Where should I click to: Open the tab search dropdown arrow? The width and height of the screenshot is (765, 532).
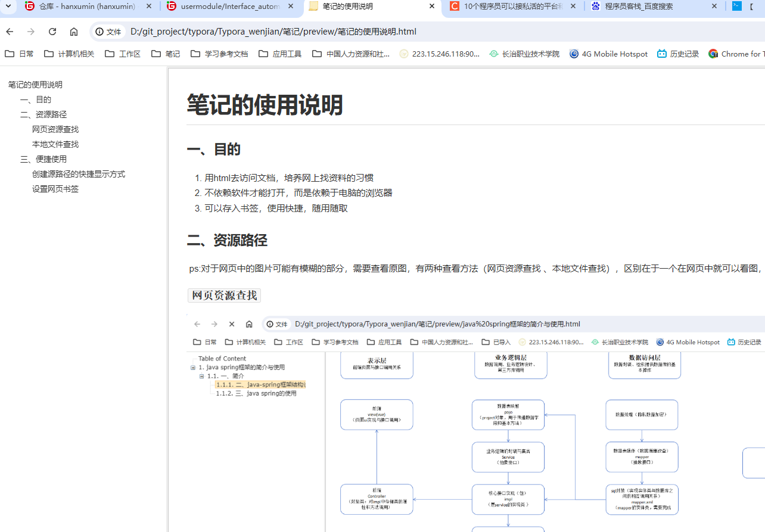8,6
